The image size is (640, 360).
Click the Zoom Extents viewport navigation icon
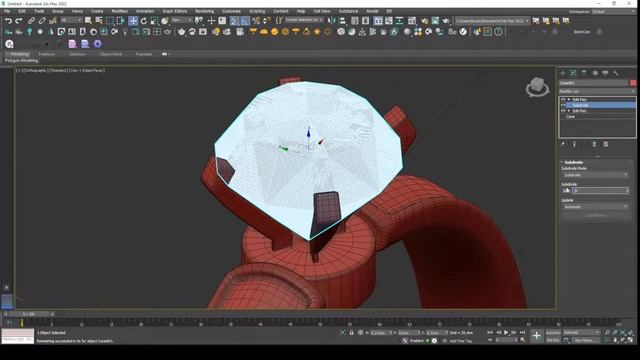pos(623,333)
